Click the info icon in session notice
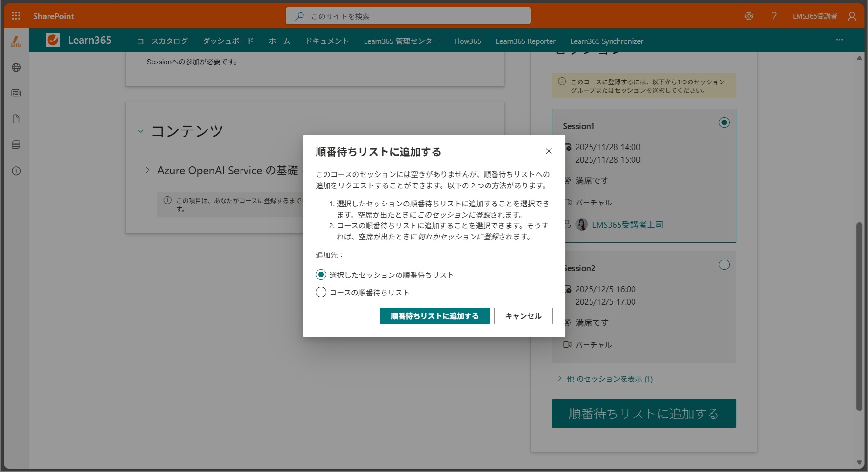The height and width of the screenshot is (472, 868). click(562, 81)
